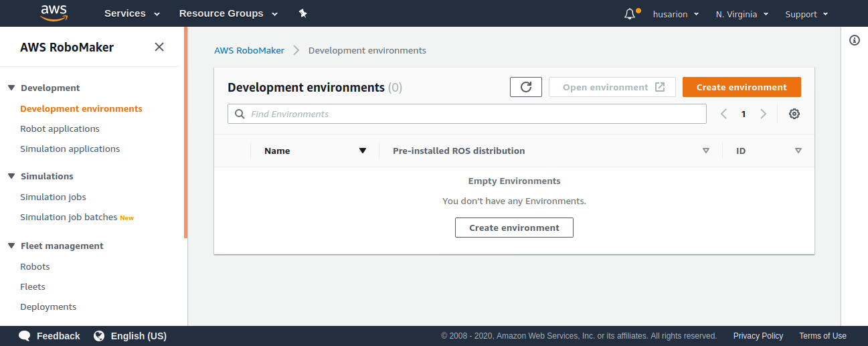Open Simulation jobs
The width and height of the screenshot is (868, 346).
[53, 197]
